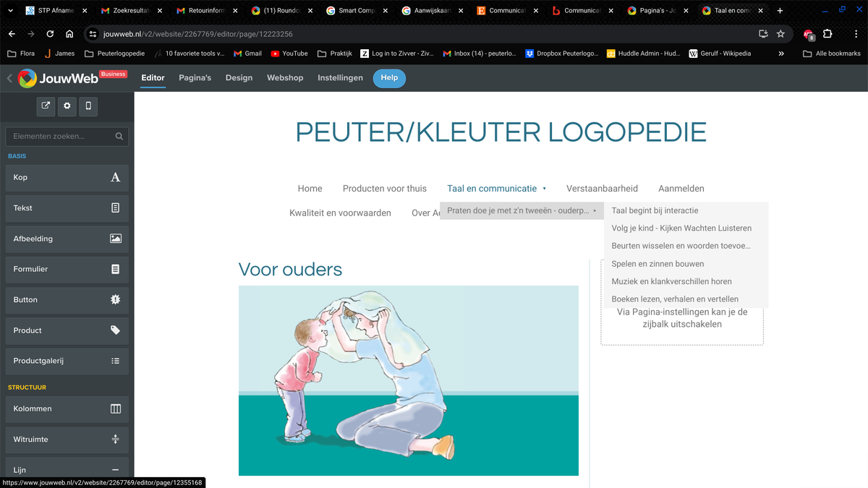The image size is (868, 488).
Task: Open Boeken lezen, verhalen en vertellen page
Action: (686, 299)
